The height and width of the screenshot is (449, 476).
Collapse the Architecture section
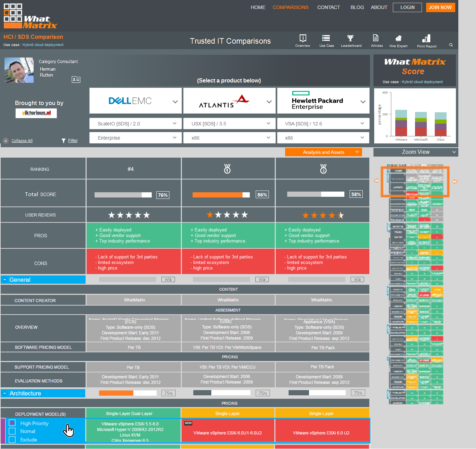5,393
